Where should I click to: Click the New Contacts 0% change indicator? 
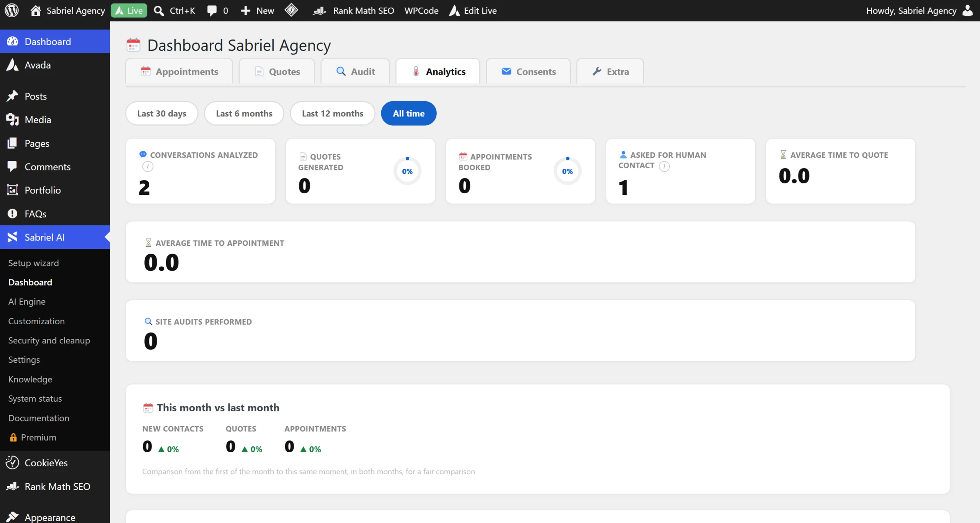[168, 449]
